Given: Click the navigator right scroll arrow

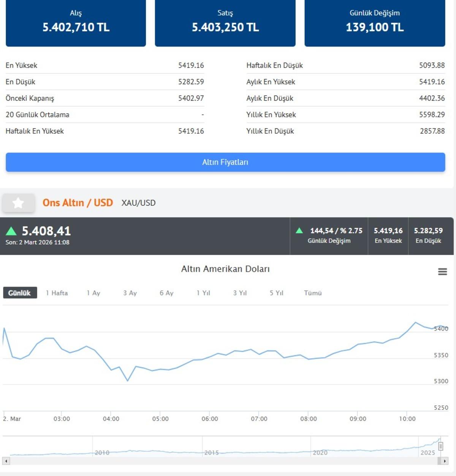Looking at the screenshot, I should (445, 461).
